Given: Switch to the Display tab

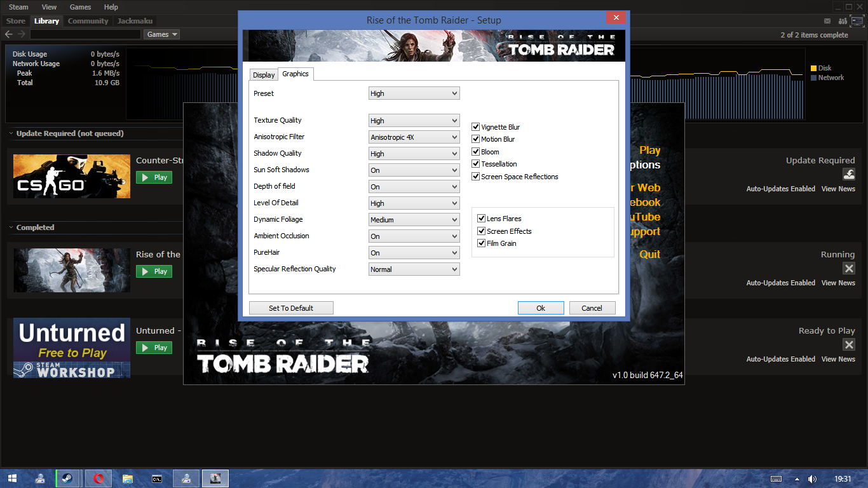Looking at the screenshot, I should tap(264, 75).
